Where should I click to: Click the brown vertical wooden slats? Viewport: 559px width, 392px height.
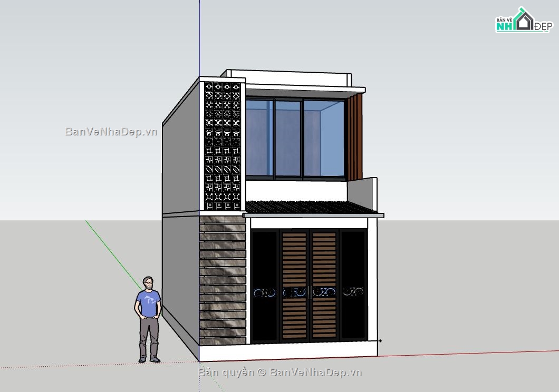tap(356, 137)
